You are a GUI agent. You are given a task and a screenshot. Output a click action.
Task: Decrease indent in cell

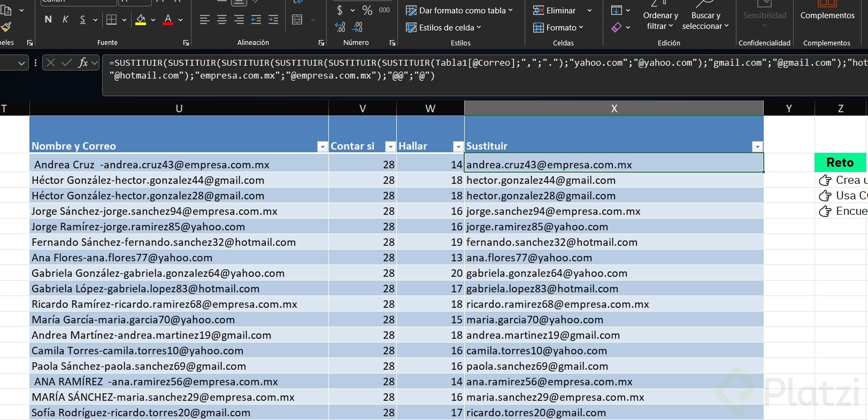(256, 20)
